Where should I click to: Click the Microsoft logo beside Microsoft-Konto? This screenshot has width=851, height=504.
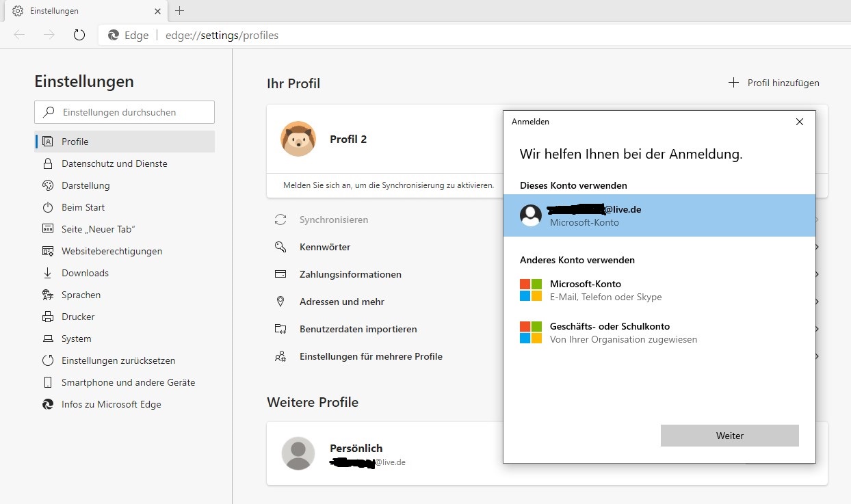point(531,290)
